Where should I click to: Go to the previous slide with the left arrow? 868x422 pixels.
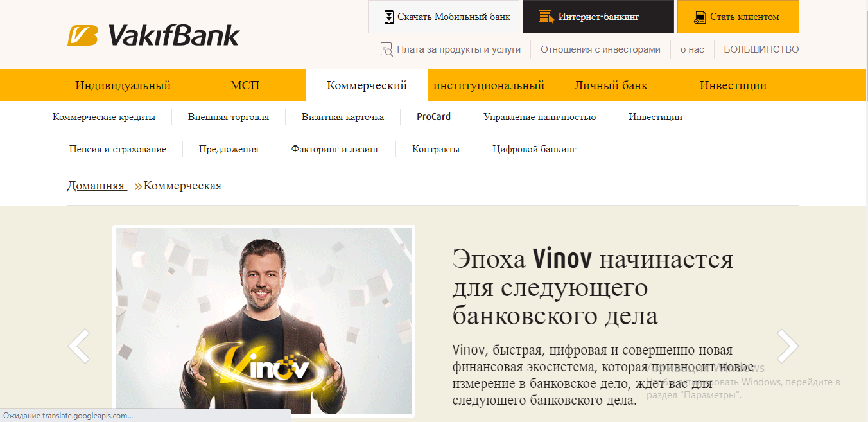[x=79, y=346]
